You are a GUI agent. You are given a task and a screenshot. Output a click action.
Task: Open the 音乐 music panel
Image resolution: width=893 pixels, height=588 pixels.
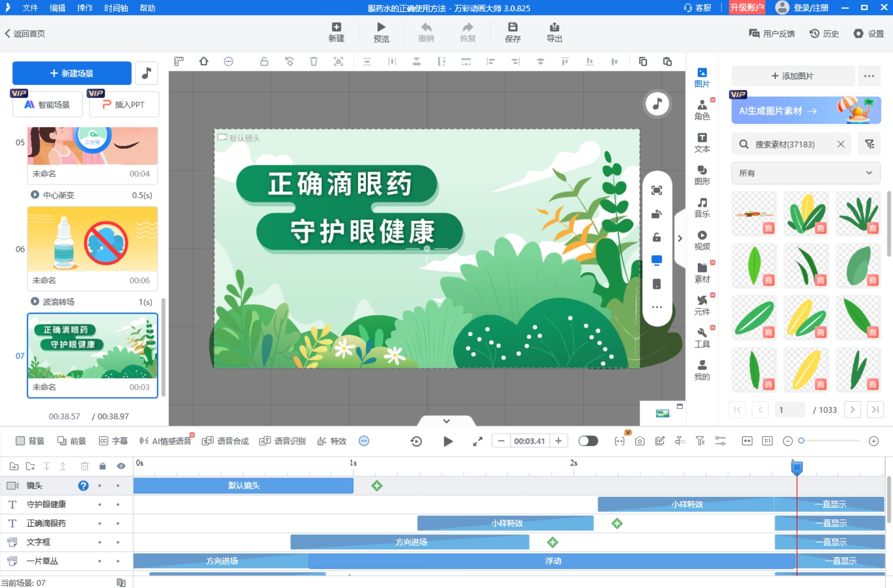(703, 207)
